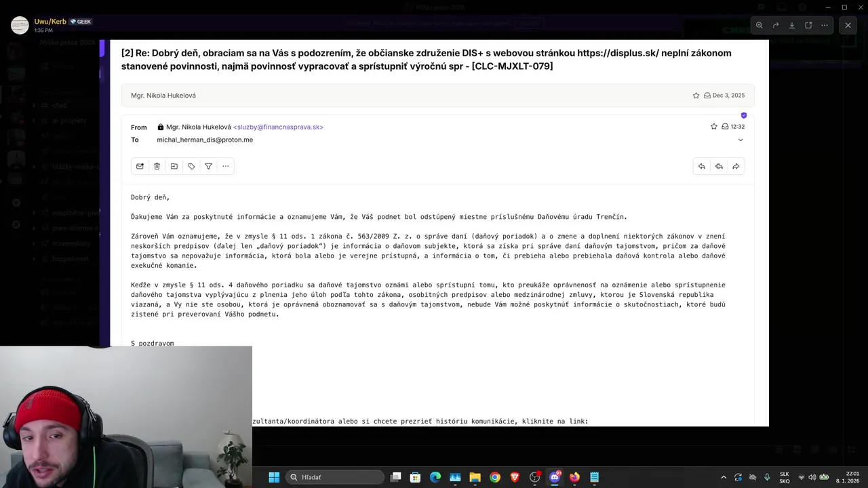Click recipient michal_herman_dis@proton.me

click(205, 140)
